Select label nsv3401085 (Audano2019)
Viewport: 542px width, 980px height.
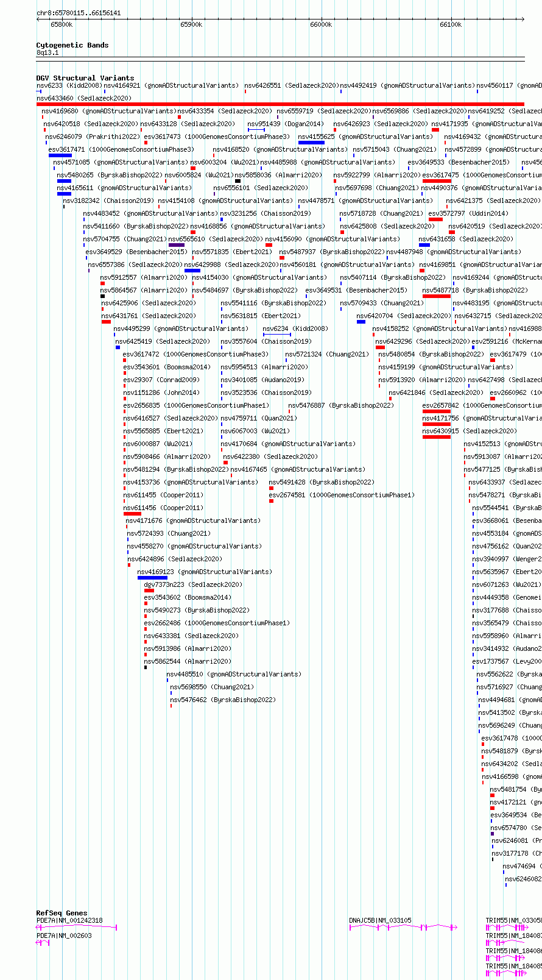[x=262, y=380]
